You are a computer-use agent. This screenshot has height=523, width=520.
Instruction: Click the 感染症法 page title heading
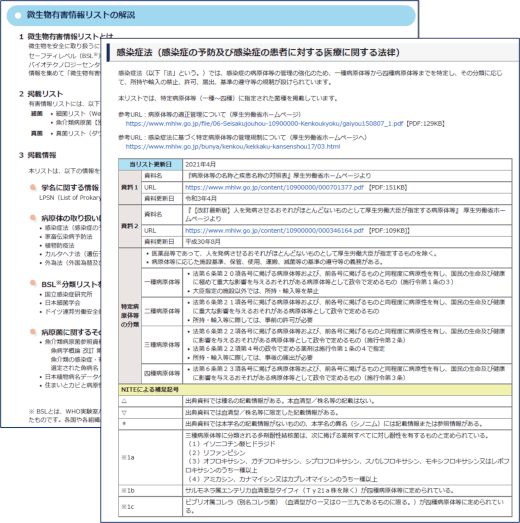point(257,52)
